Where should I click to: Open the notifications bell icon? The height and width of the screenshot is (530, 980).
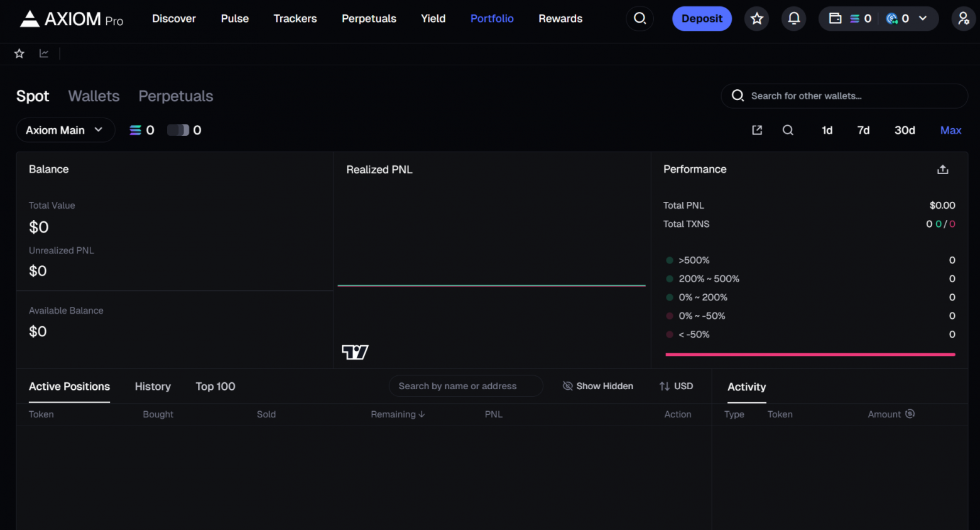click(793, 18)
